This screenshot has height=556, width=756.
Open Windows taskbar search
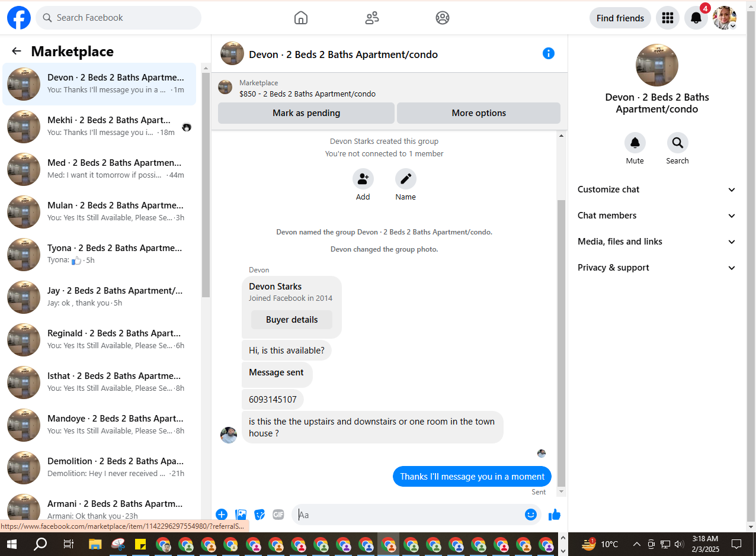[40, 544]
